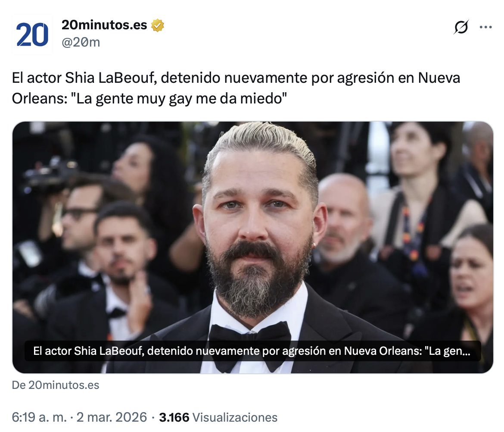Screen dimensions: 504x432
Task: Click the headline caption overlay on image
Action: (x=252, y=351)
